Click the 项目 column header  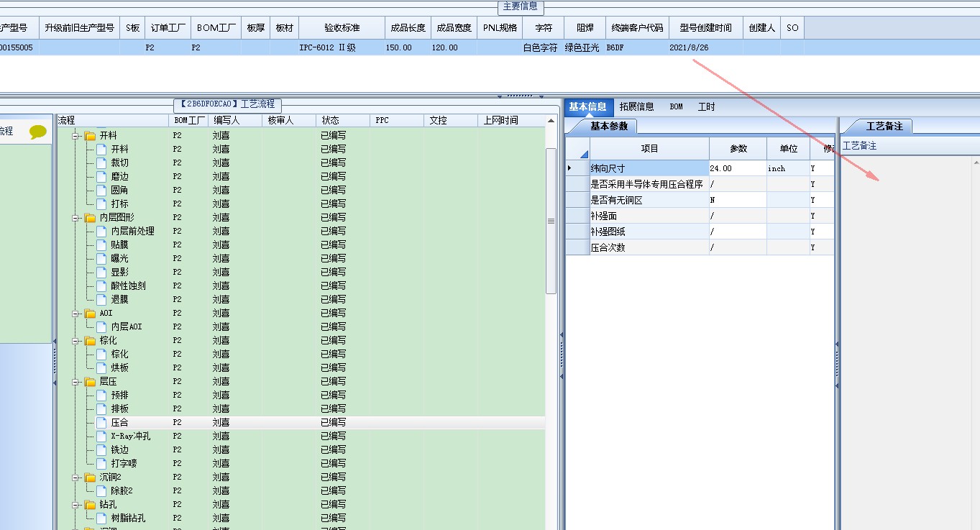[649, 148]
